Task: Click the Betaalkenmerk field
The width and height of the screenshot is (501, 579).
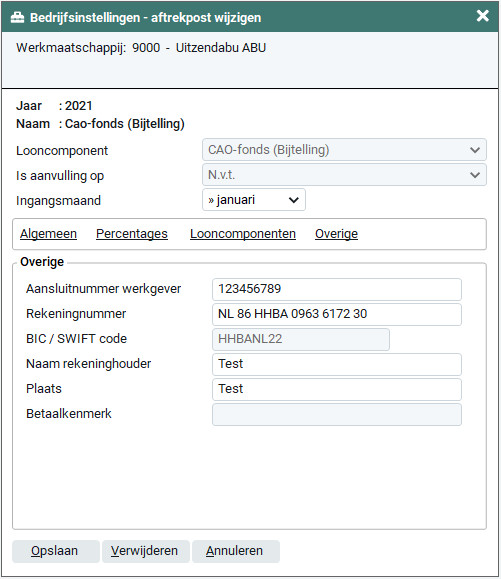Action: click(x=337, y=414)
